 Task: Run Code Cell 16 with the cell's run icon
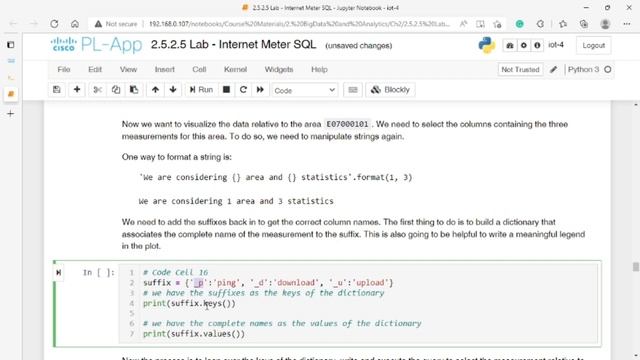pos(58,272)
